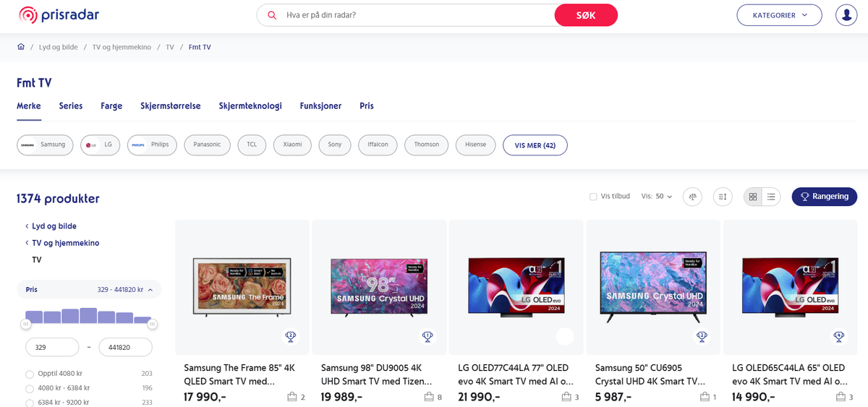The image size is (868, 407).
Task: Click the SØK search button
Action: click(586, 15)
